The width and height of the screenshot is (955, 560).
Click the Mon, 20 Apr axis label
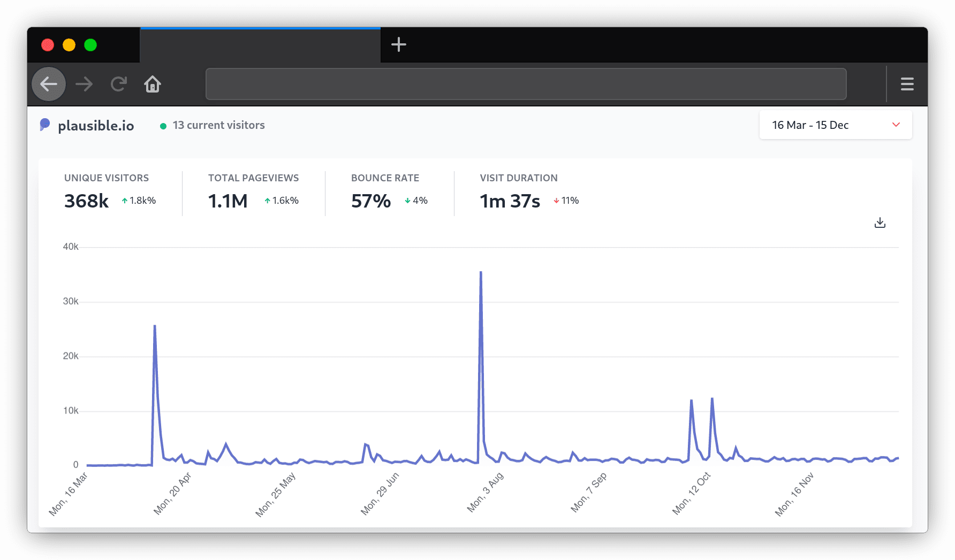pos(172,494)
